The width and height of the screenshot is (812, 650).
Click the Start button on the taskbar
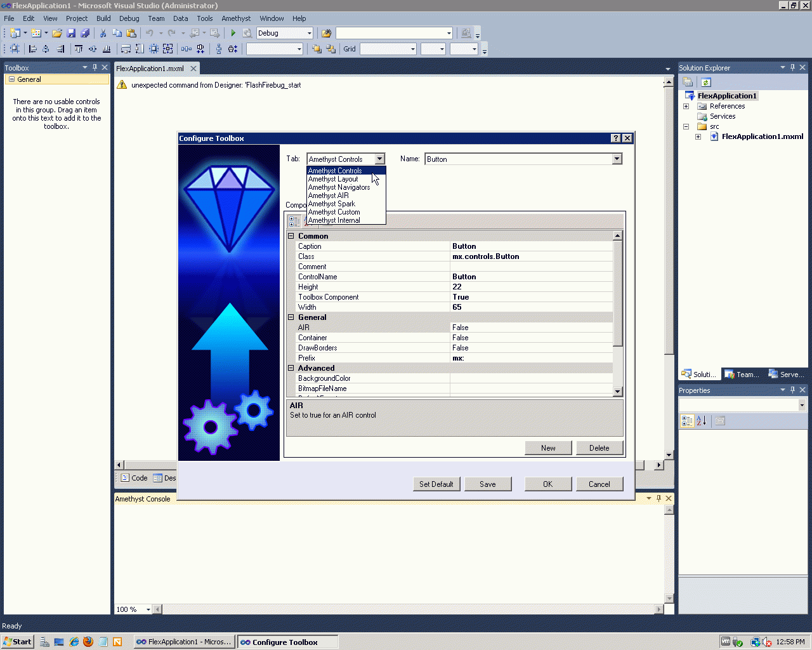[x=17, y=642]
